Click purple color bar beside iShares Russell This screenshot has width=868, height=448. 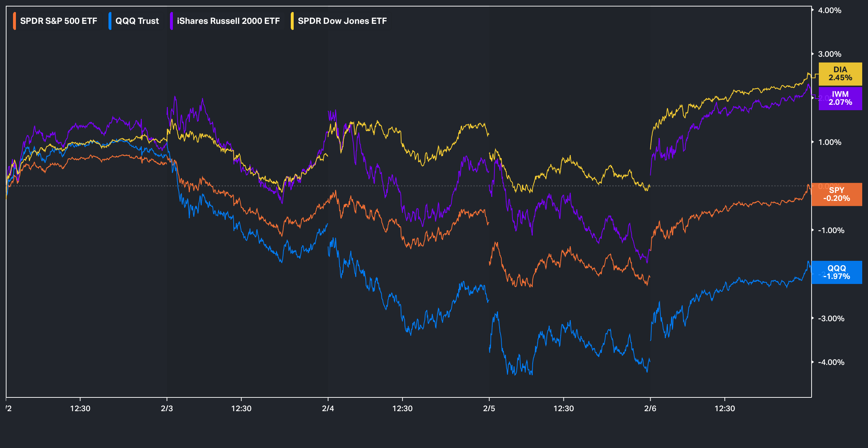[171, 21]
